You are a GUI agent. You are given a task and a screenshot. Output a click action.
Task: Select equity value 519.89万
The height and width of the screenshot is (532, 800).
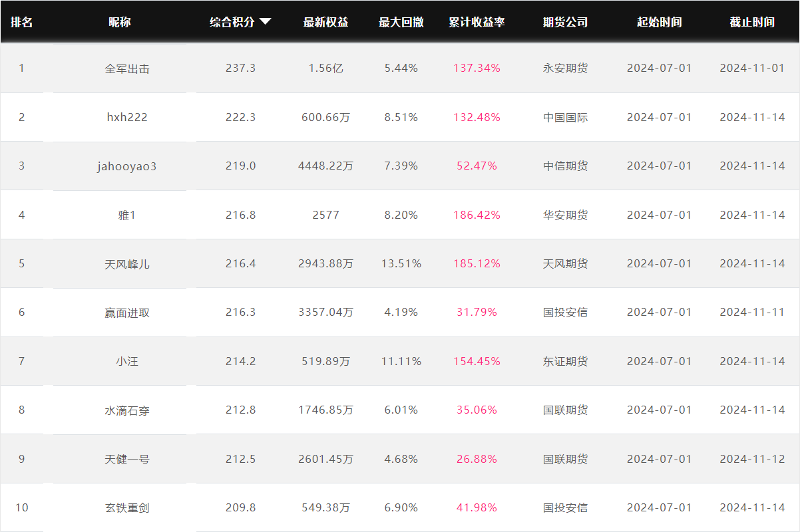point(326,361)
